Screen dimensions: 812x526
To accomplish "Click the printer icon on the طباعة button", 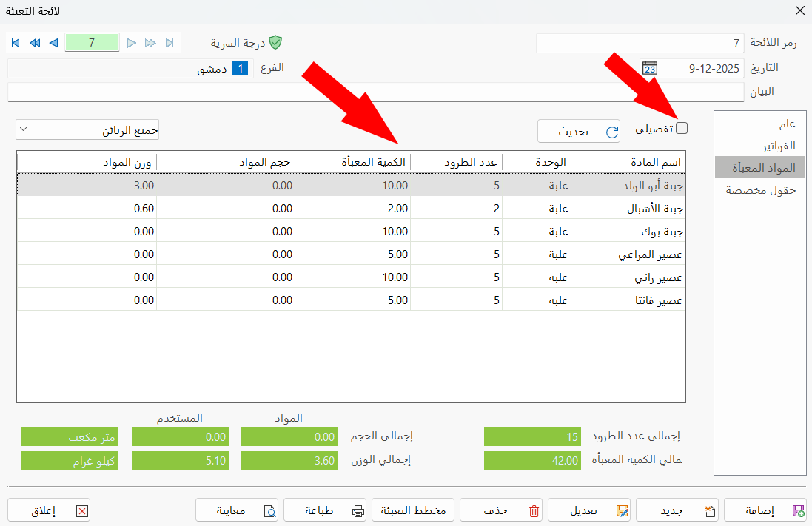I will pos(357,510).
